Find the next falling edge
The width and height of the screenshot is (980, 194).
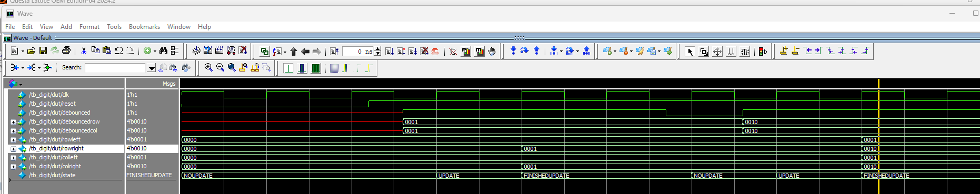(842, 51)
